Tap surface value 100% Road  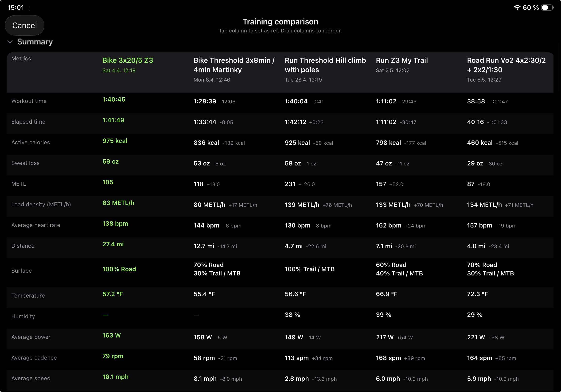pyautogui.click(x=119, y=269)
